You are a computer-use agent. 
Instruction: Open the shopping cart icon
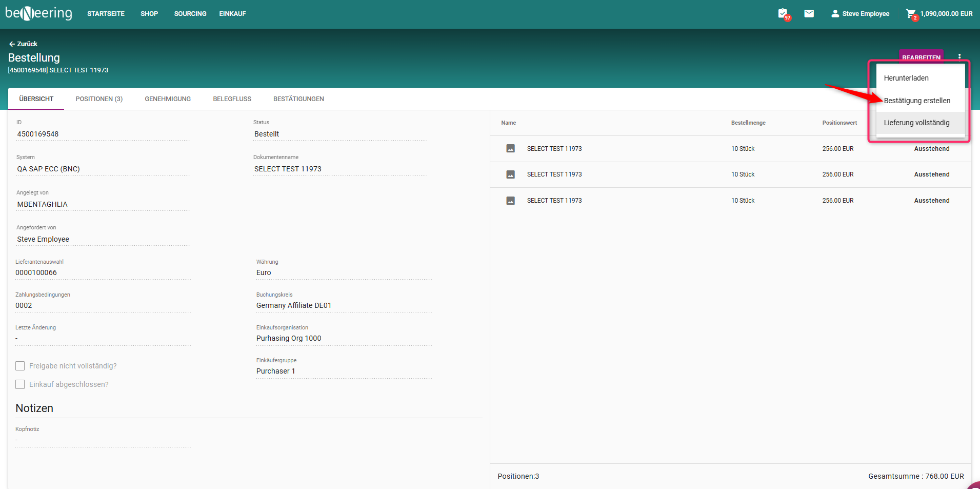click(x=911, y=14)
